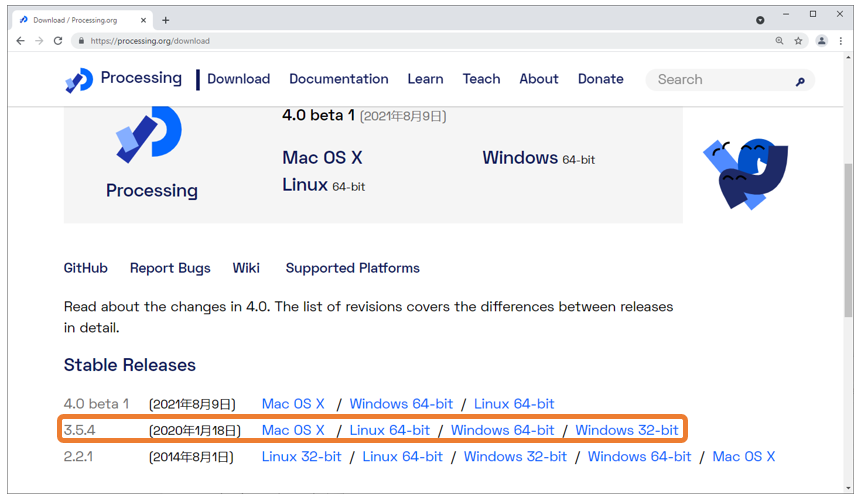Viewport: 861px width, 499px height.
Task: Open the Report Bugs link
Action: 170,268
